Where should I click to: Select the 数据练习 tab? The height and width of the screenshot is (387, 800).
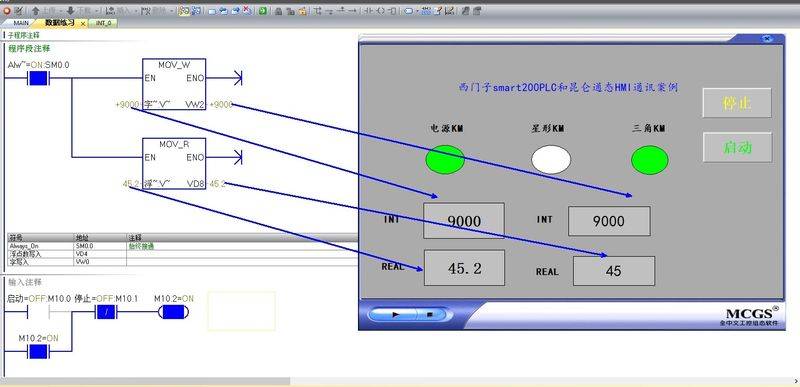point(60,23)
